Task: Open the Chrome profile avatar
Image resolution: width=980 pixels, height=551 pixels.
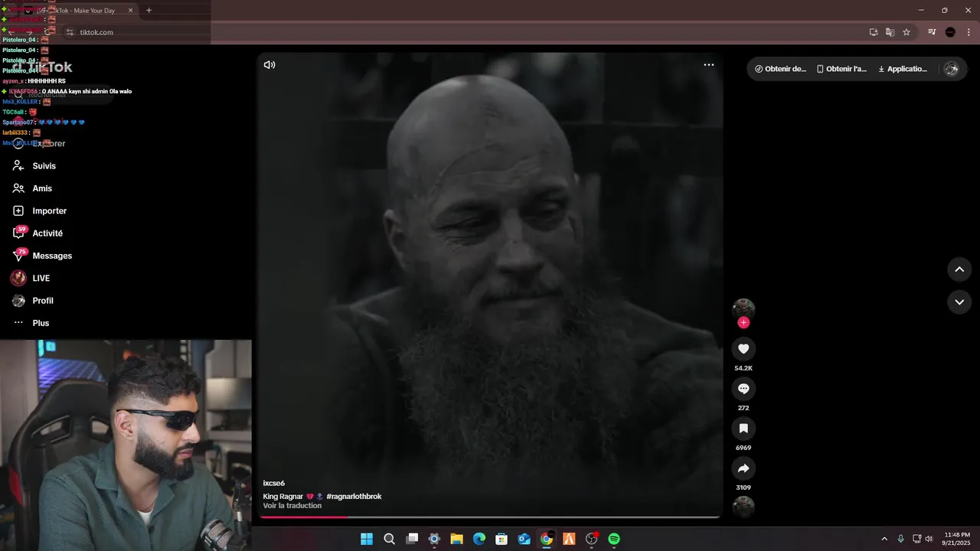Action: (950, 32)
